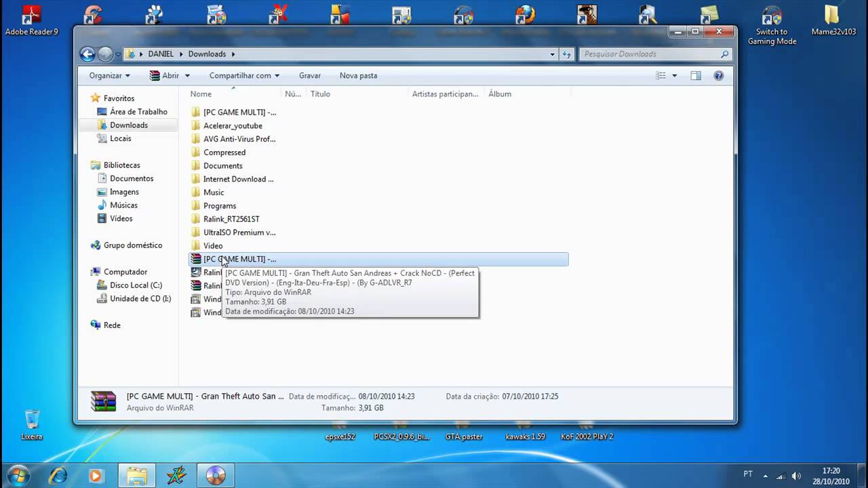This screenshot has width=868, height=488.
Task: Select the Firefox shortcut on the desktop
Action: pos(525,16)
